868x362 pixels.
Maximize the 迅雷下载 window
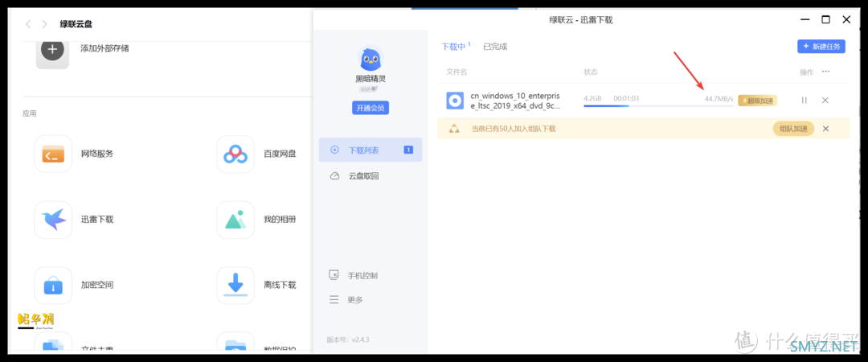point(825,20)
